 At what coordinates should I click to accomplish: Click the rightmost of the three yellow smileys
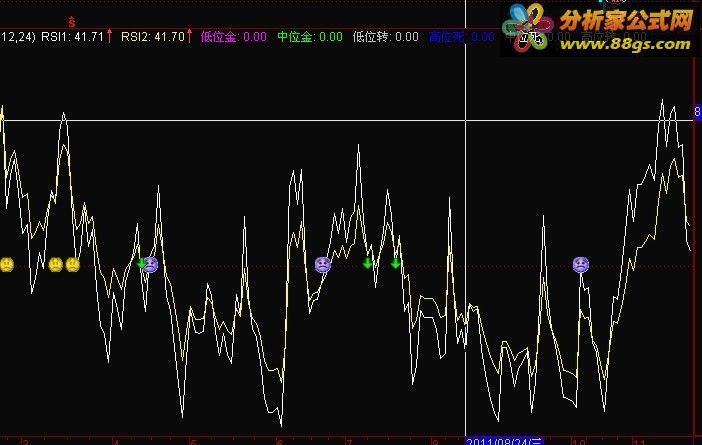pos(73,265)
